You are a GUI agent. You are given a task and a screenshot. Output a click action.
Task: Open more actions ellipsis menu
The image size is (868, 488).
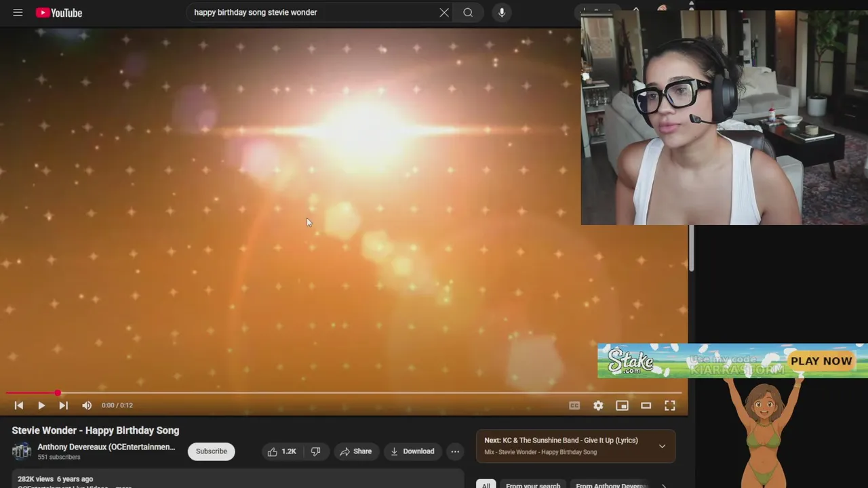coord(455,451)
